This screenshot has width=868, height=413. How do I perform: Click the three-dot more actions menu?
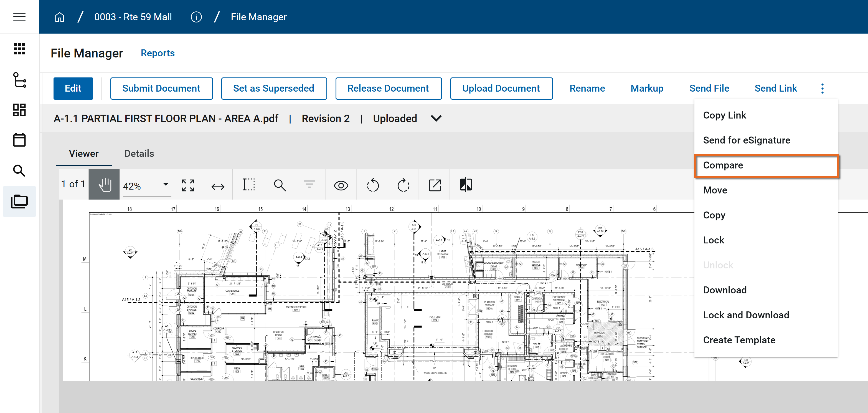[822, 88]
